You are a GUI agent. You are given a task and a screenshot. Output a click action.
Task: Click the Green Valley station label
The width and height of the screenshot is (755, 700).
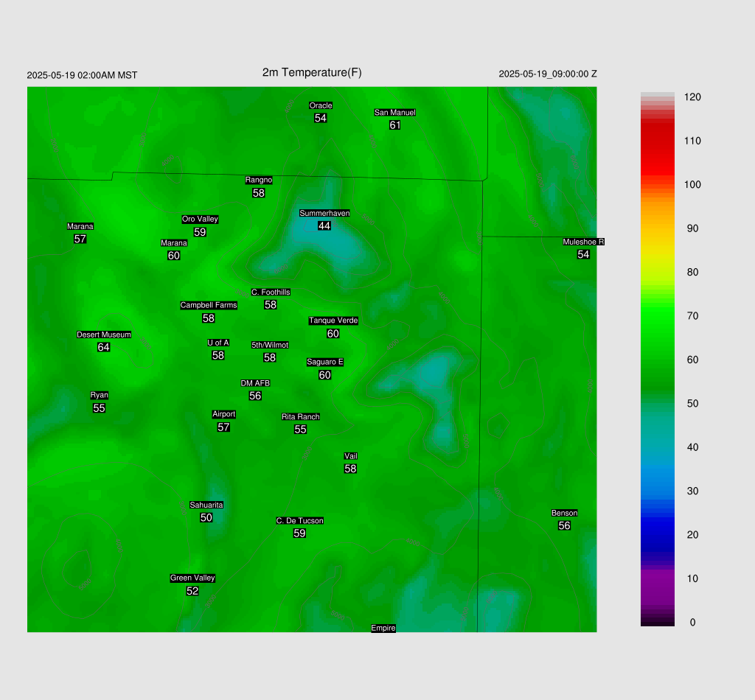tap(192, 578)
